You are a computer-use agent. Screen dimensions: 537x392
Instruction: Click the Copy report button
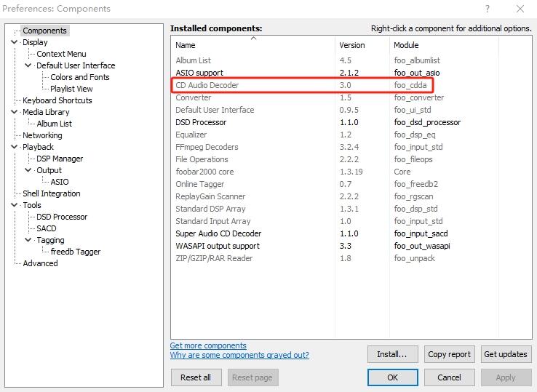click(449, 354)
